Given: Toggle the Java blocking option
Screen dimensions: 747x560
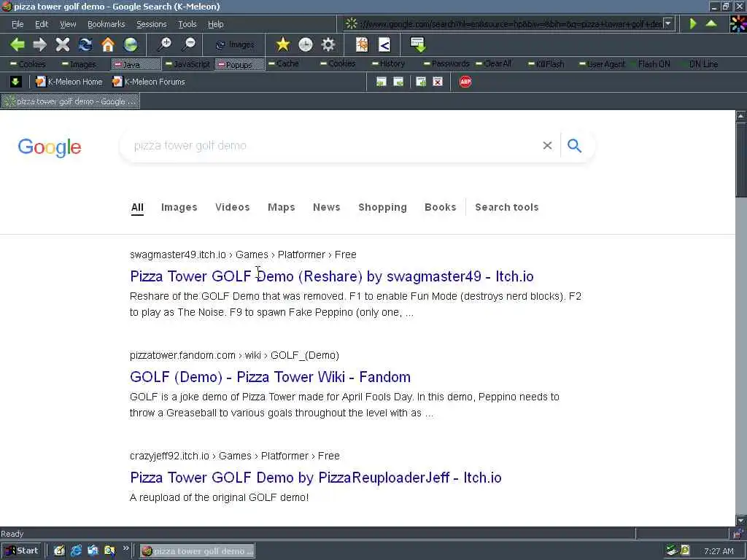Looking at the screenshot, I should [x=135, y=64].
